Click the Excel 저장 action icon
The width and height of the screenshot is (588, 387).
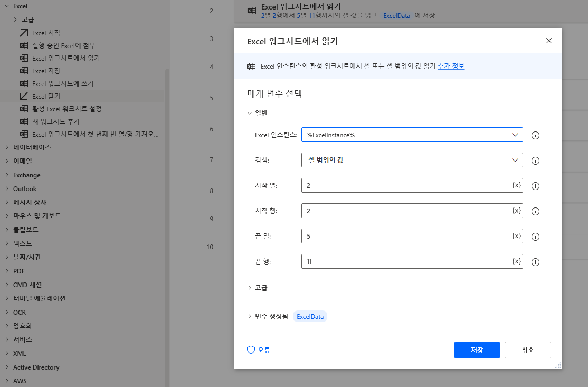coord(24,71)
